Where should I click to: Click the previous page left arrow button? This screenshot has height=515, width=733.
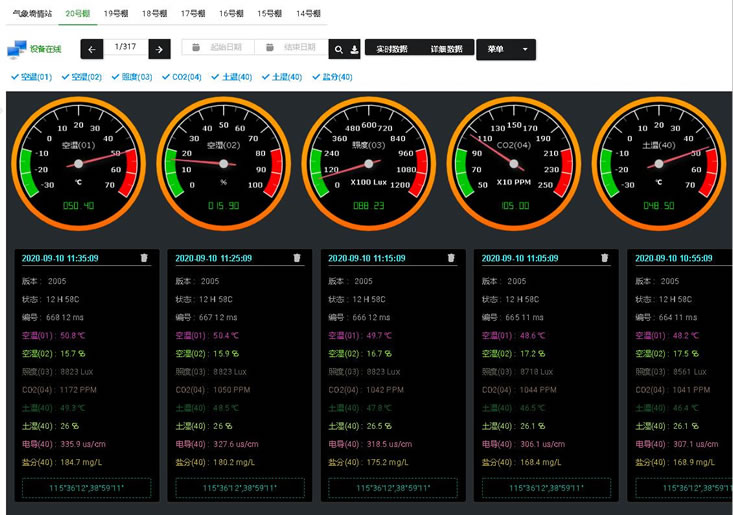(x=92, y=49)
